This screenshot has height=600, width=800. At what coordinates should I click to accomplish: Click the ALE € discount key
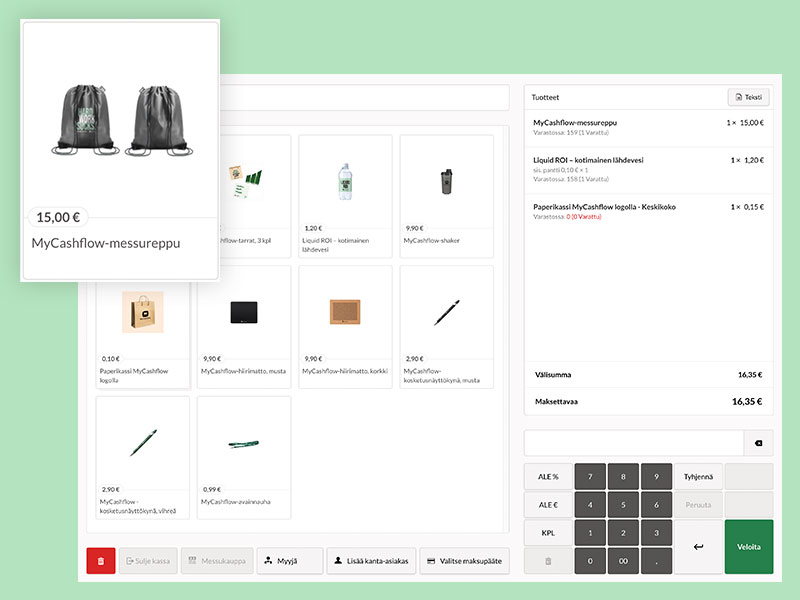pos(548,505)
